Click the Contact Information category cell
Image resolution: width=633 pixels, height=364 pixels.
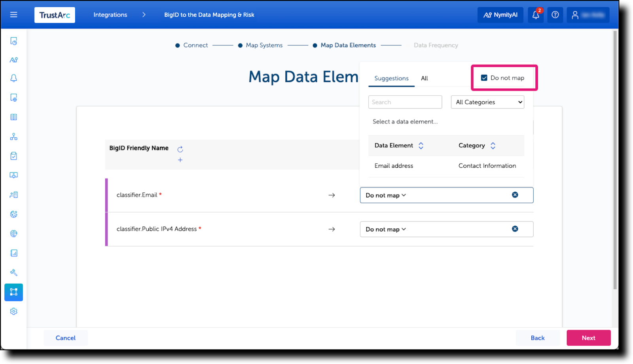tap(487, 166)
